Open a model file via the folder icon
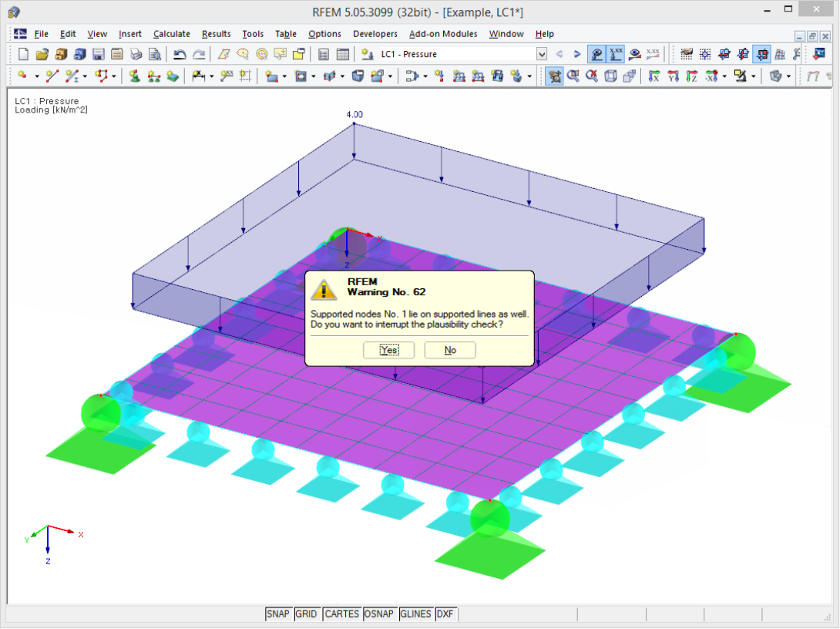 click(42, 54)
